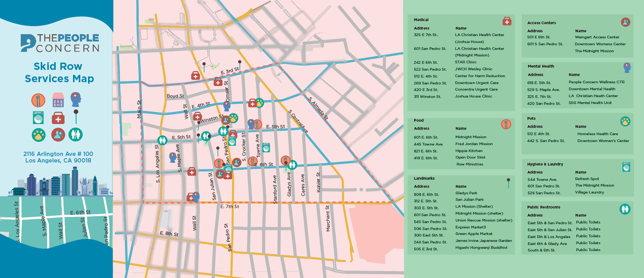Click the fork-and-knife icon in the Food table
This screenshot has height=278, width=644.
(506, 124)
